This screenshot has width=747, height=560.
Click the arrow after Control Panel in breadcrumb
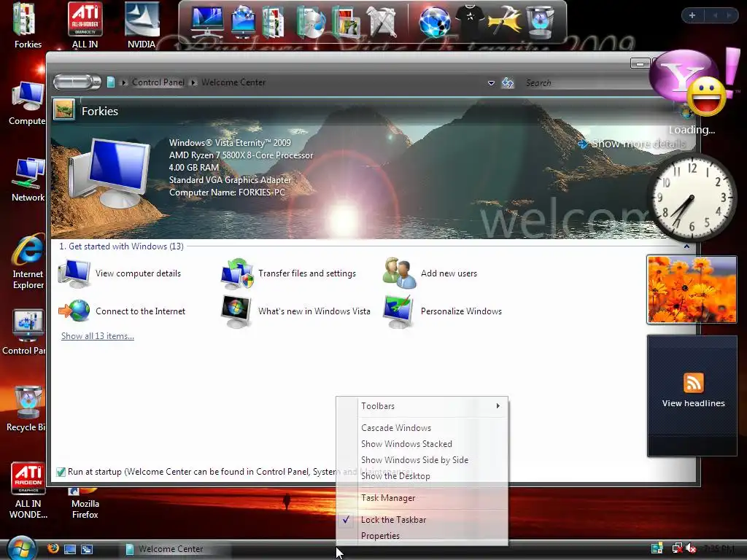click(x=193, y=82)
